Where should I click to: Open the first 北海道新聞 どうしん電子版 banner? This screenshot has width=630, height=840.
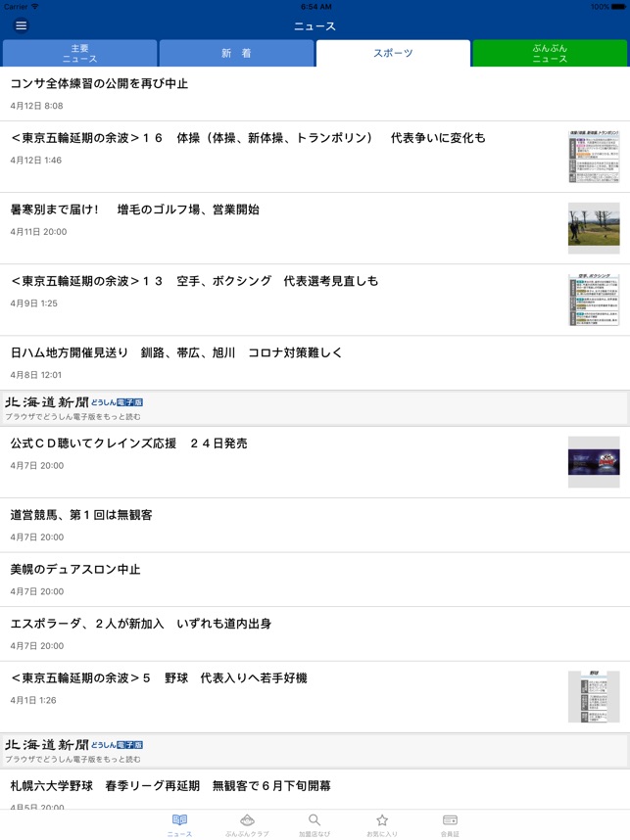315,408
